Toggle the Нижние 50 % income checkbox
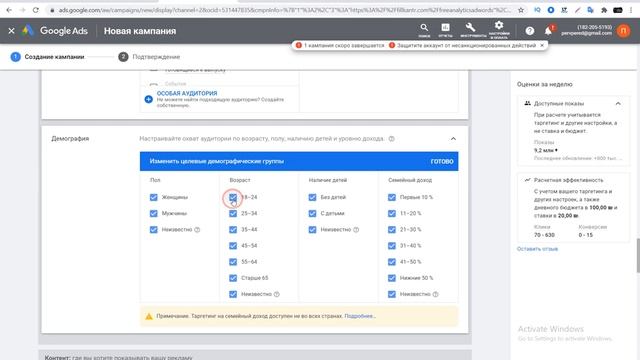 pyautogui.click(x=392, y=278)
